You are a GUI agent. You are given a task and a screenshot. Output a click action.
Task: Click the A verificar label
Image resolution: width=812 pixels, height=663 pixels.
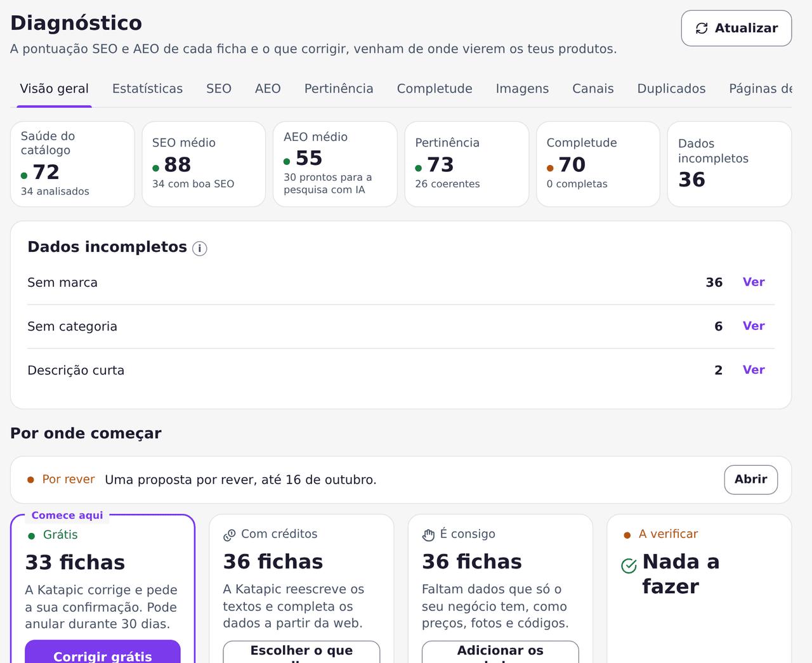668,534
